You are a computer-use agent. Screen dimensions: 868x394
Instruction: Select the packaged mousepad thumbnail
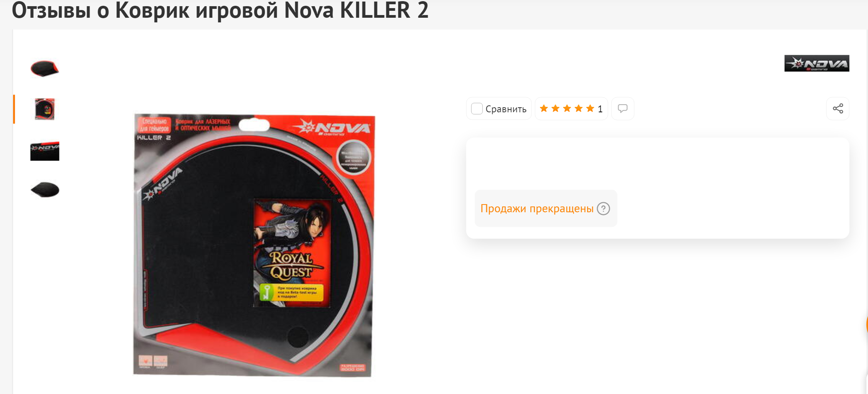coord(45,109)
